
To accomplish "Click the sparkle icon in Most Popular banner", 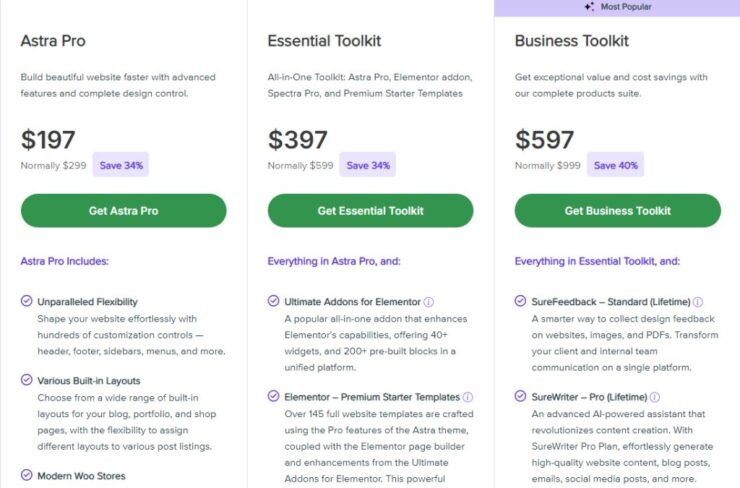I will [589, 7].
